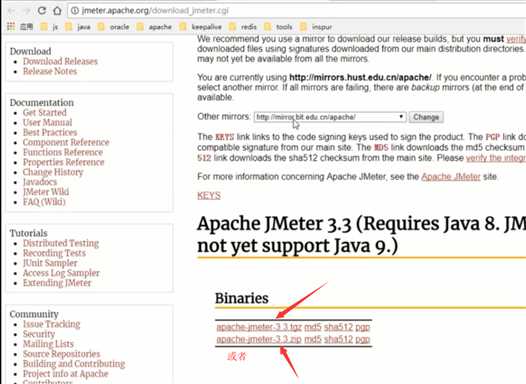Open sha512 checksum for the tgz file

click(338, 327)
